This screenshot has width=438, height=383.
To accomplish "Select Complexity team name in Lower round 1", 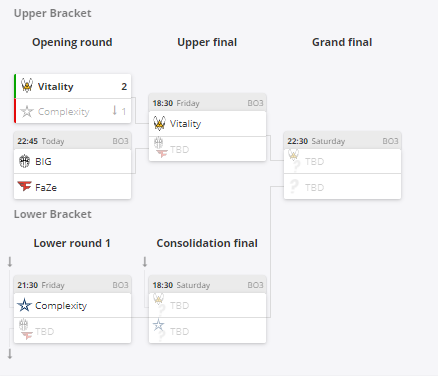I will point(61,306).
